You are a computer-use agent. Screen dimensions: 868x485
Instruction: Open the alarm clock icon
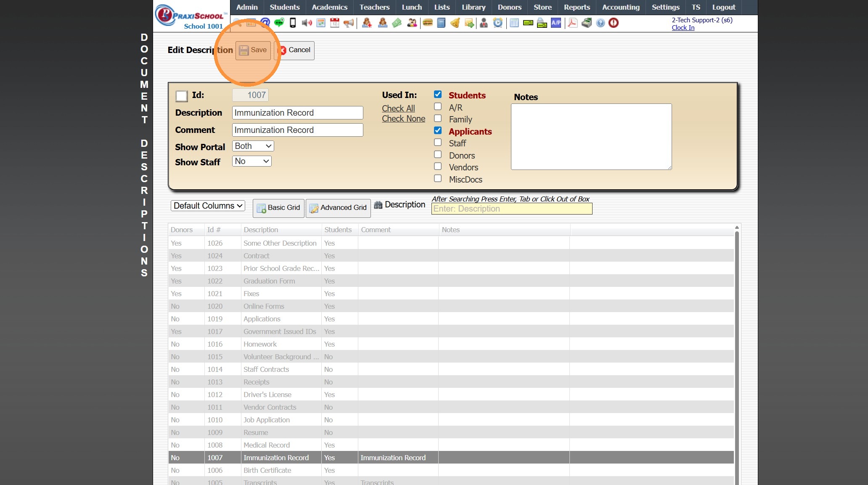point(498,23)
